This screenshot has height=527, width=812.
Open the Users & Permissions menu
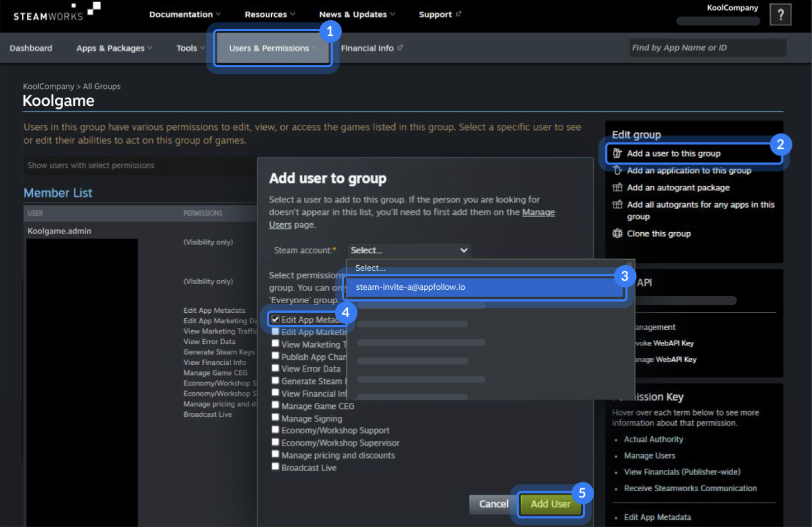tap(273, 48)
